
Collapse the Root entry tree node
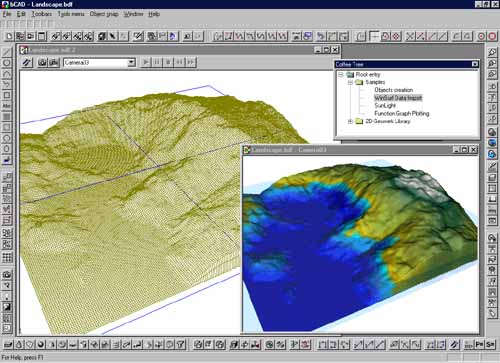341,74
